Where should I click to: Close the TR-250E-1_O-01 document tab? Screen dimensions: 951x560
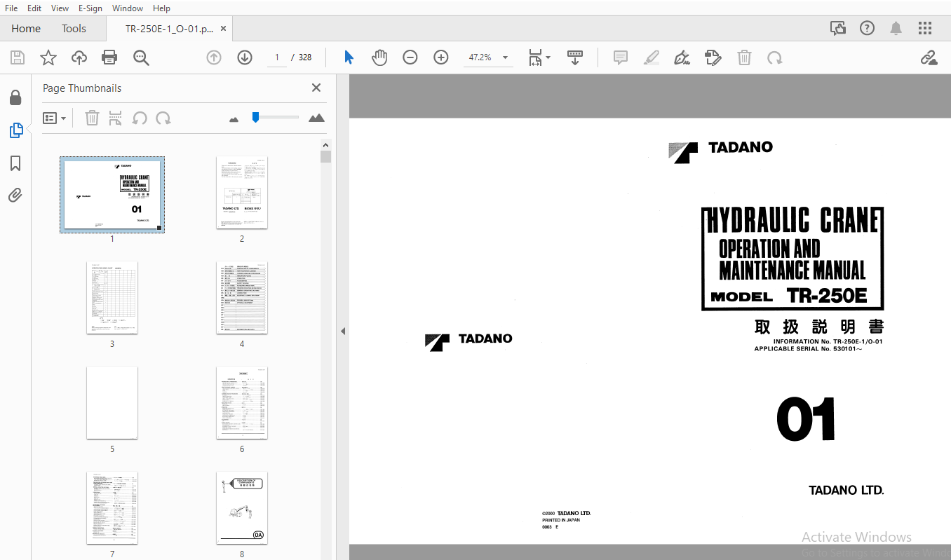[x=223, y=29]
